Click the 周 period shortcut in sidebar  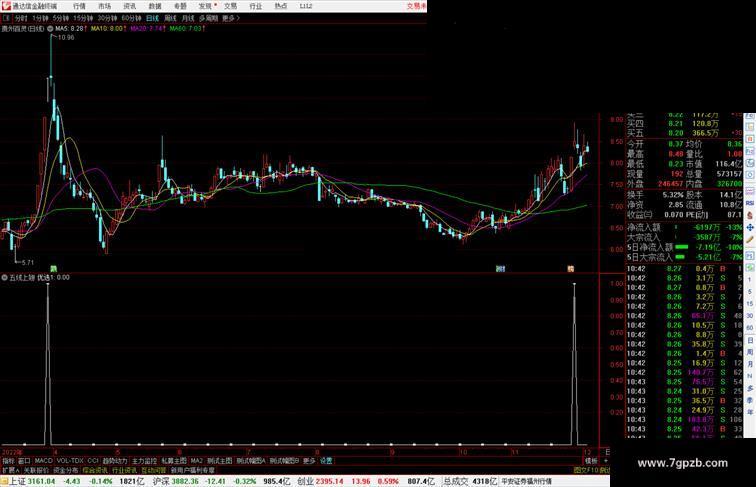click(750, 352)
